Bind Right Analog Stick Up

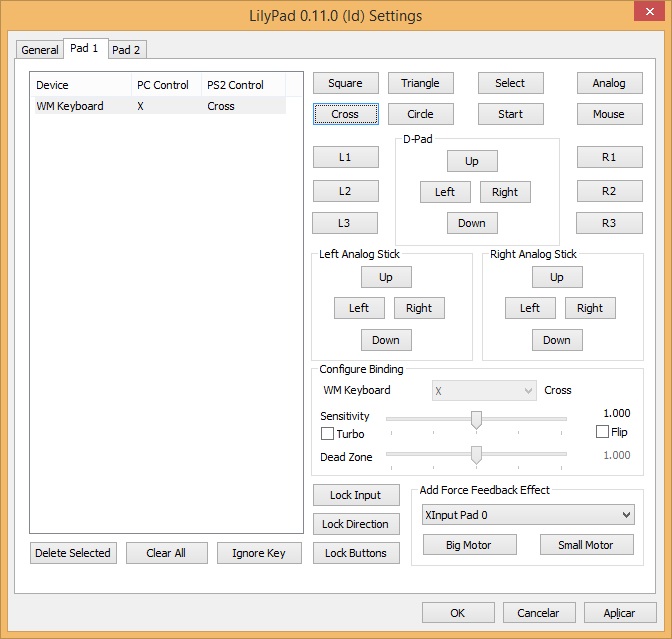[557, 277]
